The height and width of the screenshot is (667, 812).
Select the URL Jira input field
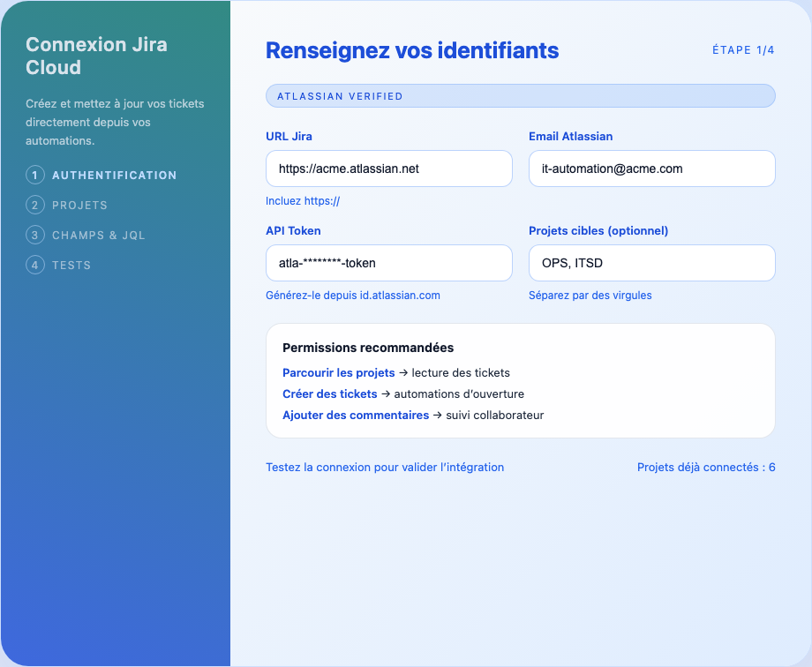tap(388, 169)
